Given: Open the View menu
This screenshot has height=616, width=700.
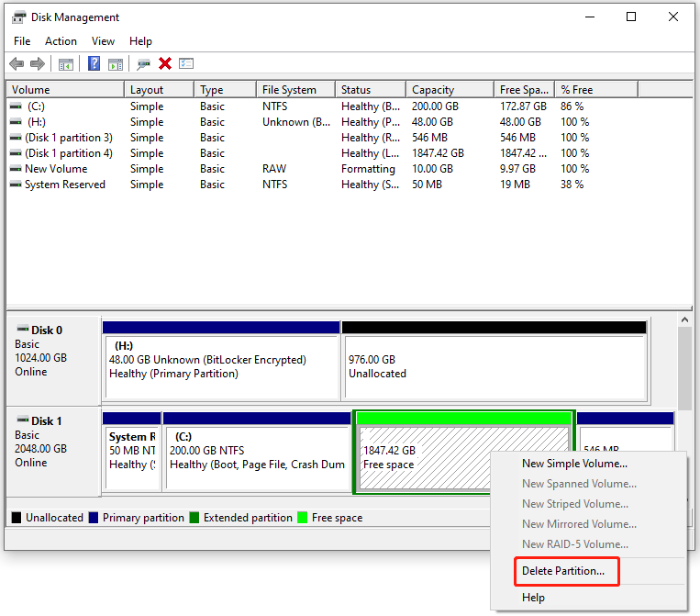Looking at the screenshot, I should tap(103, 41).
